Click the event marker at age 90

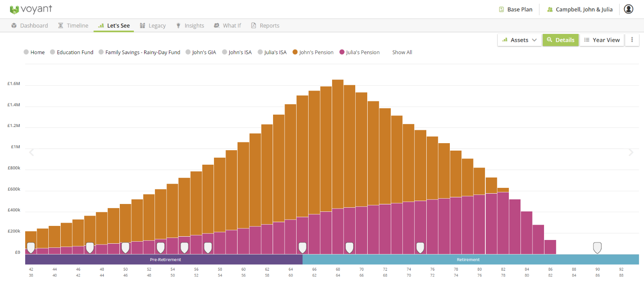pos(597,248)
